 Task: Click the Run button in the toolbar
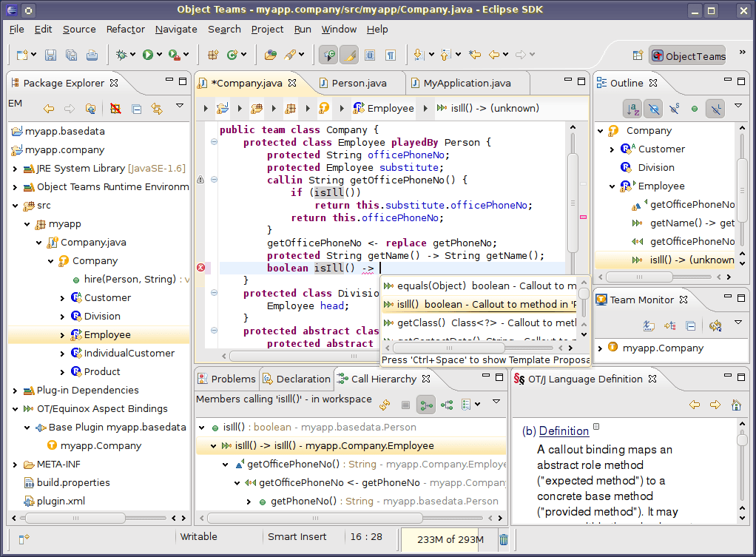click(148, 55)
